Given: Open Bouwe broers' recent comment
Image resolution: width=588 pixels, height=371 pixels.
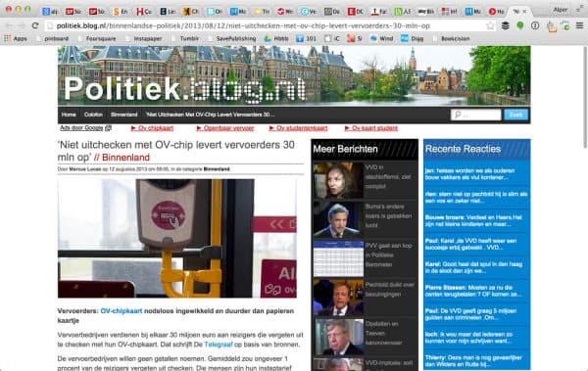Looking at the screenshot, I should (473, 220).
